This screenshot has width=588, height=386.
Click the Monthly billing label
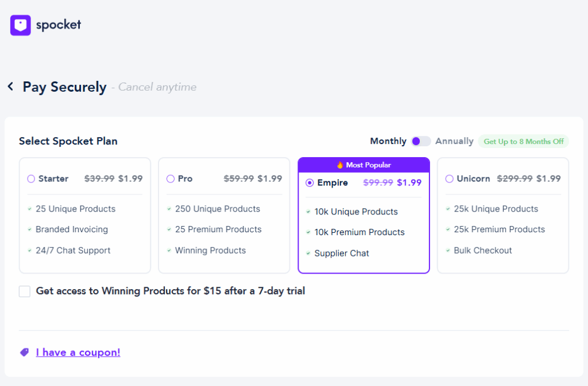tap(388, 141)
